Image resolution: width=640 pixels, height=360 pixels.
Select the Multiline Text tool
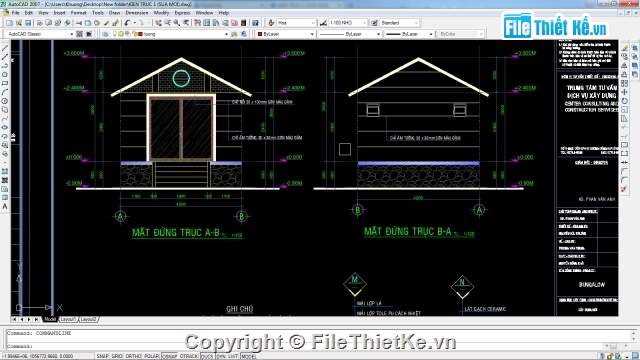pyautogui.click(x=5, y=207)
